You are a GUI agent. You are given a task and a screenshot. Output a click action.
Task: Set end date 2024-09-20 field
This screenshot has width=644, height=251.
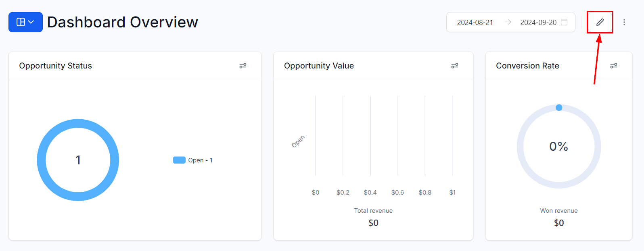(538, 23)
